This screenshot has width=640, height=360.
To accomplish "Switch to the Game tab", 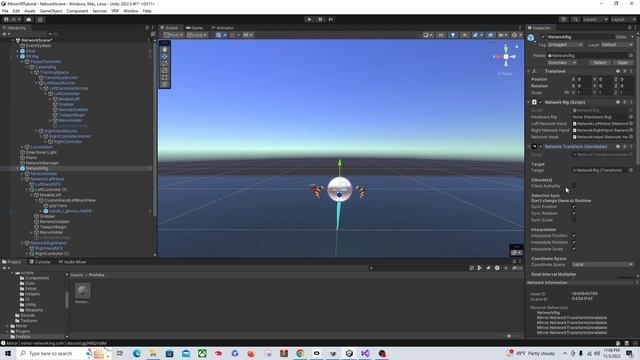I will point(195,28).
